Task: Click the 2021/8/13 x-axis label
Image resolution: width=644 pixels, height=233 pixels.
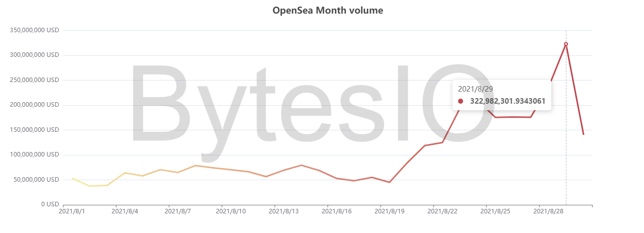Action: tap(284, 212)
